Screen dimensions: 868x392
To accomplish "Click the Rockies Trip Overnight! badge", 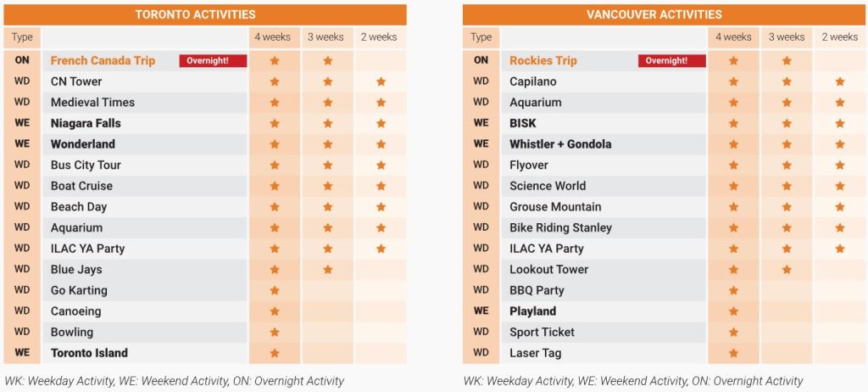I will tap(672, 60).
